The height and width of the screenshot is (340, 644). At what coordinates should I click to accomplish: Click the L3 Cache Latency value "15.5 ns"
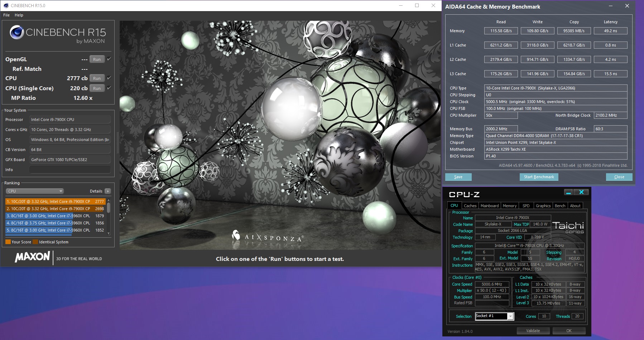point(610,74)
